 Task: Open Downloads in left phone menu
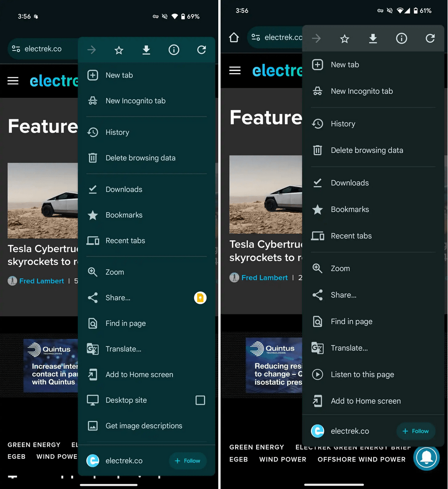point(147,189)
